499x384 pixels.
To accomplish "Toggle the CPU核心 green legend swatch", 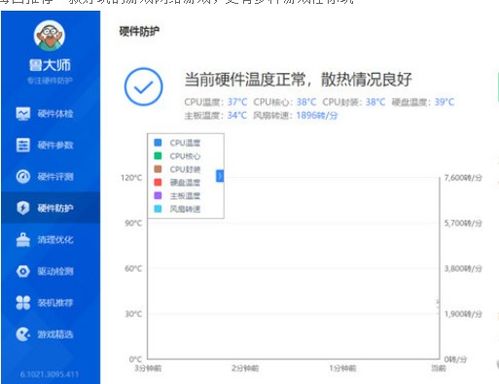I will pyautogui.click(x=158, y=156).
